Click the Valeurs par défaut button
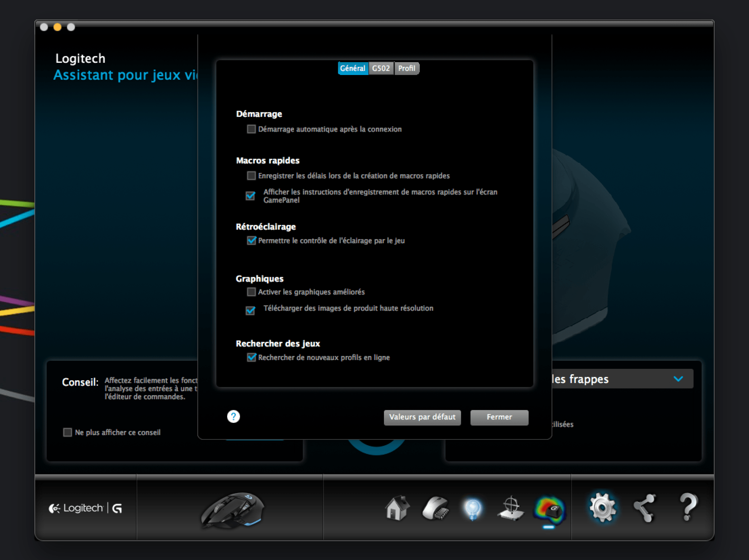 coord(422,417)
